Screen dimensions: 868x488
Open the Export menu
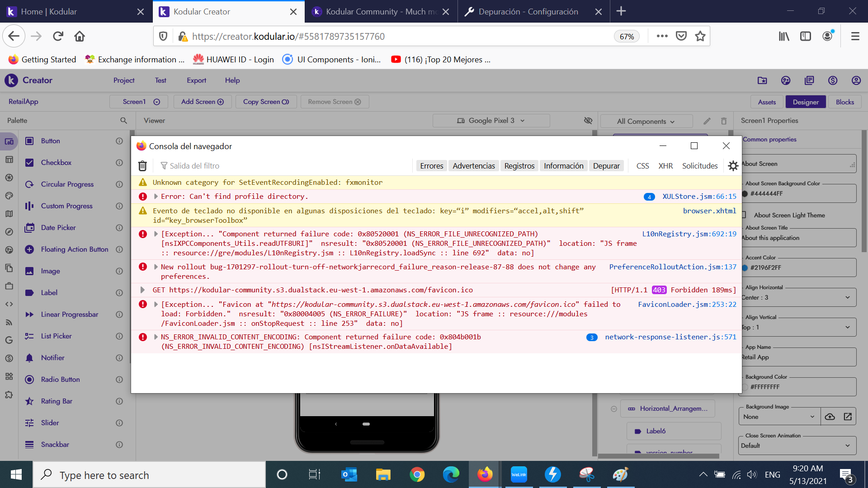196,80
